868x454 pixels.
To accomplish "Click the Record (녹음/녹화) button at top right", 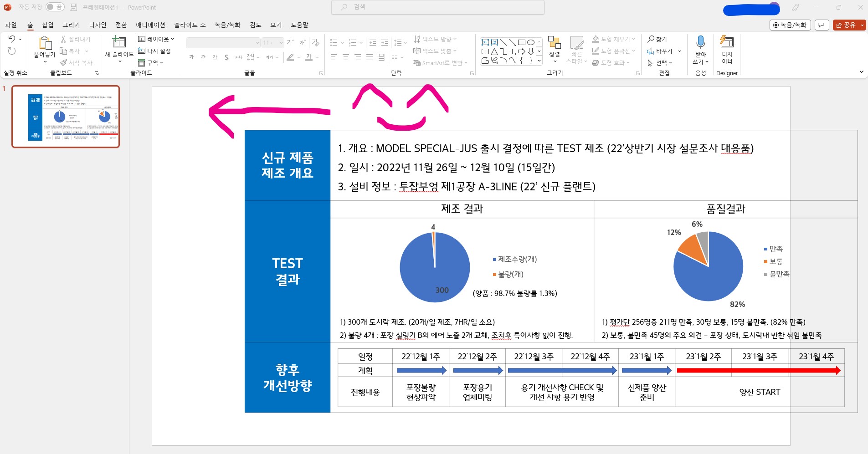I will coord(790,25).
